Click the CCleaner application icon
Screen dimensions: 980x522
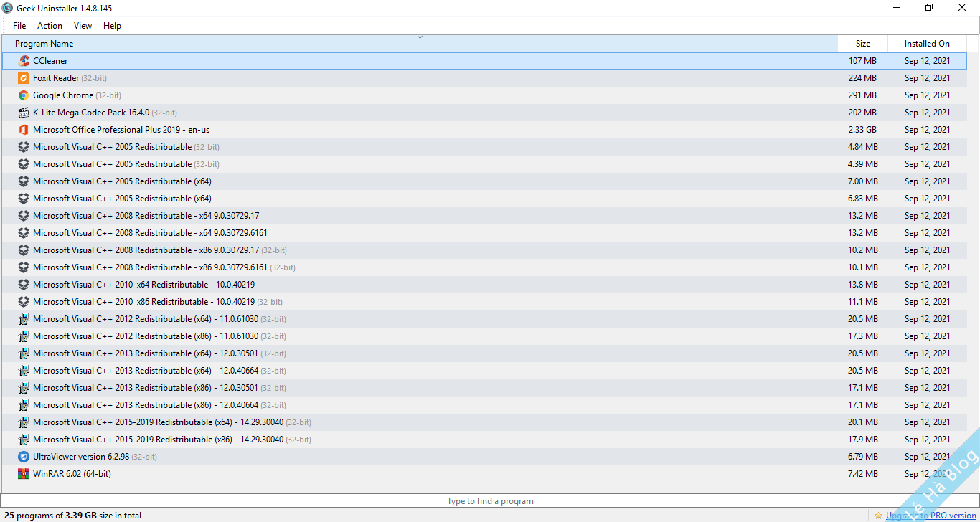24,60
